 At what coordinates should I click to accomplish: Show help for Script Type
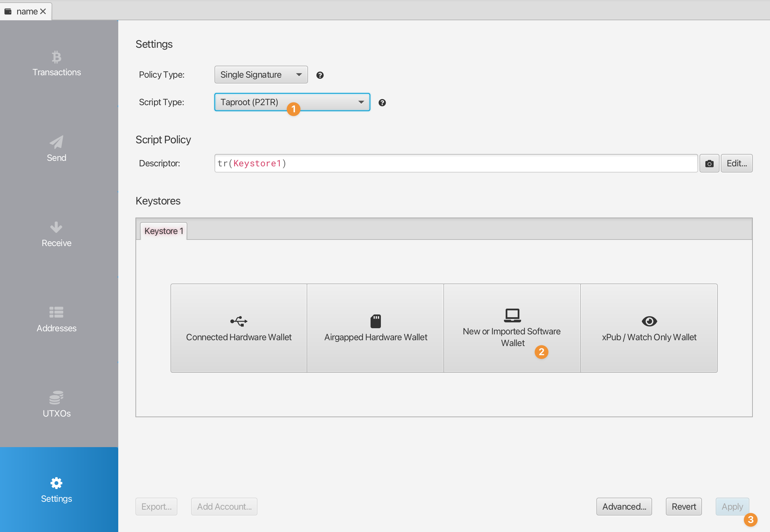click(x=382, y=103)
